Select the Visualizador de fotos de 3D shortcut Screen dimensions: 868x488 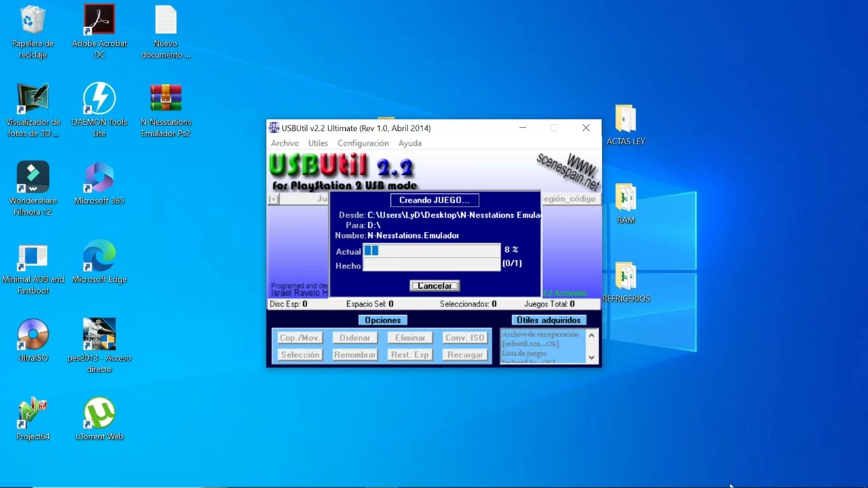click(x=33, y=110)
